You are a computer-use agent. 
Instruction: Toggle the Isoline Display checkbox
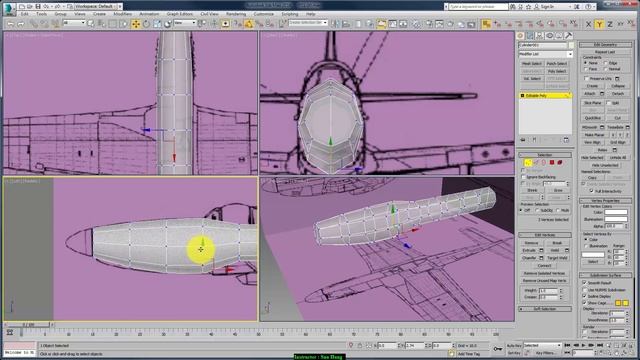coord(584,296)
